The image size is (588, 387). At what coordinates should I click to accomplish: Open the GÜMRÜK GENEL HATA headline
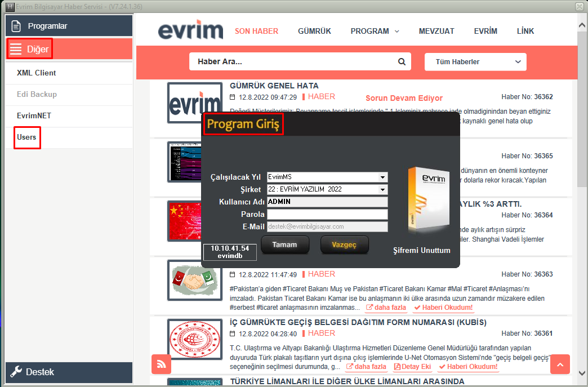274,86
